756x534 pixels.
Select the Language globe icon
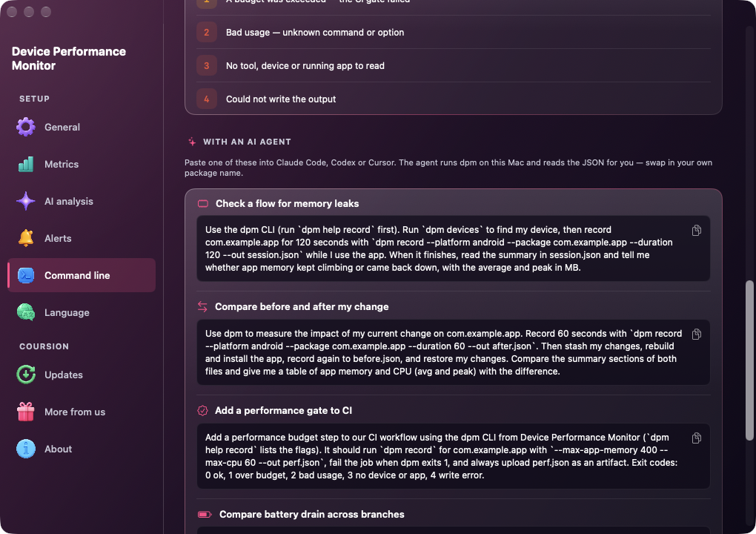tap(26, 312)
